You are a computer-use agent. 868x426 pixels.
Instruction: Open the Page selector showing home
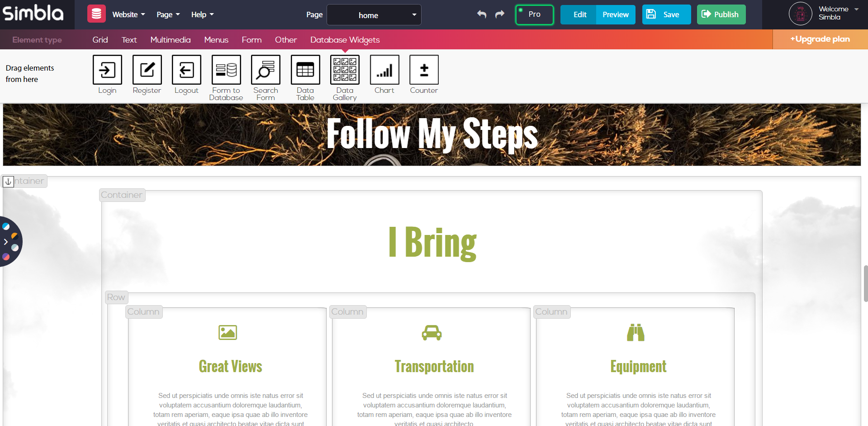pos(374,14)
